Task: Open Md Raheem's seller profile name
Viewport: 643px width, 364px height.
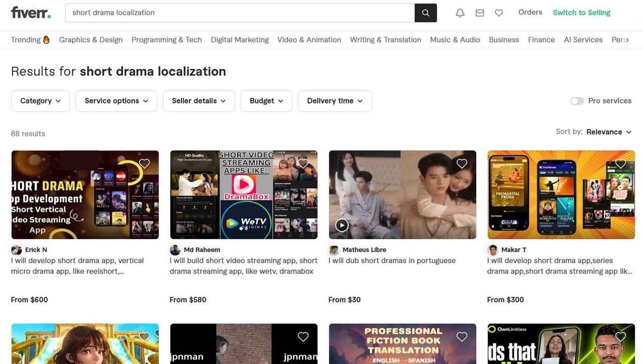Action: [202, 250]
